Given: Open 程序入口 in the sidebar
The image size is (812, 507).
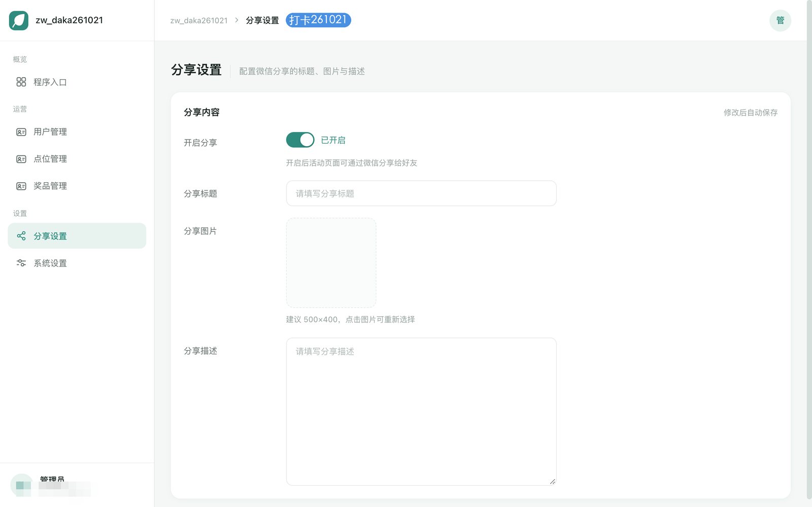Looking at the screenshot, I should click(x=77, y=82).
